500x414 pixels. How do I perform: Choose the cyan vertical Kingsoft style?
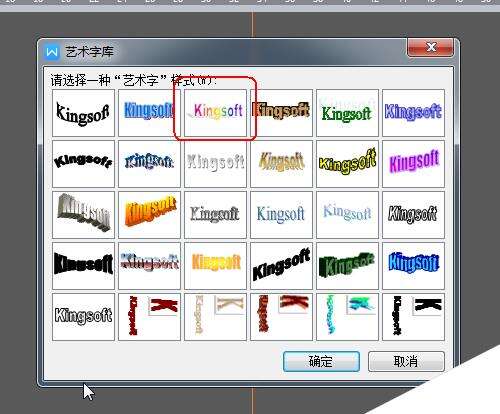347,317
